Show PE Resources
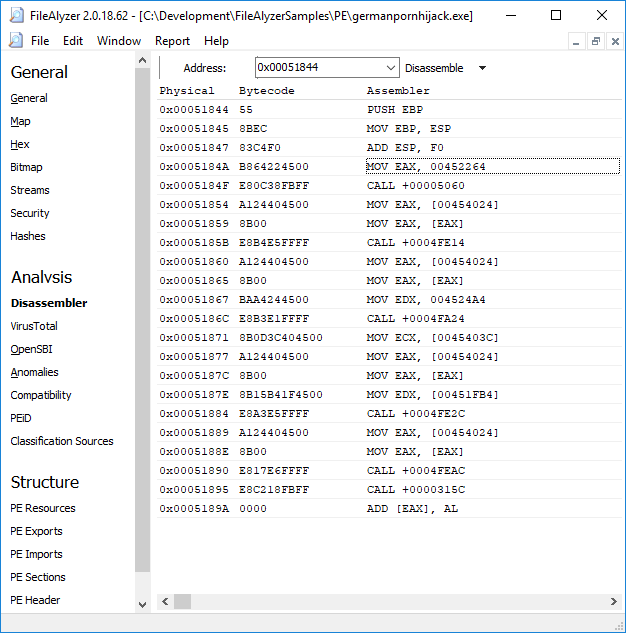Image resolution: width=626 pixels, height=633 pixels. click(43, 508)
